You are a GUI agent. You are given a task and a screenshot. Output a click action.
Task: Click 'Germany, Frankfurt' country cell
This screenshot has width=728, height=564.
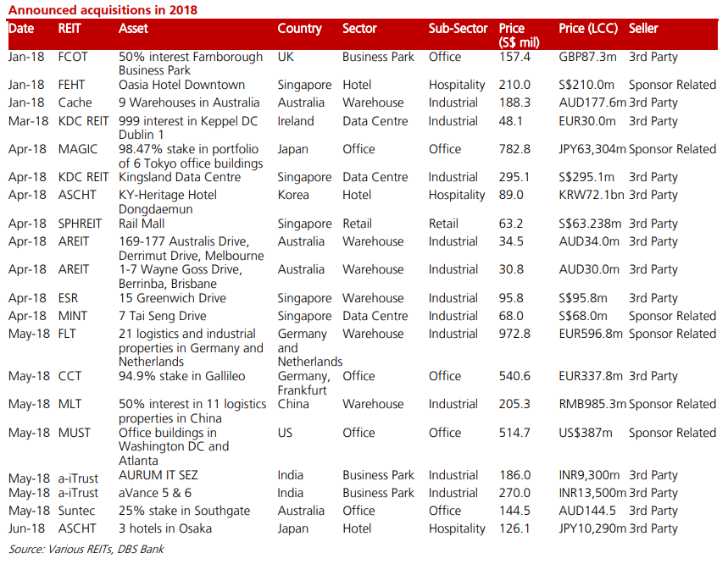point(304,383)
